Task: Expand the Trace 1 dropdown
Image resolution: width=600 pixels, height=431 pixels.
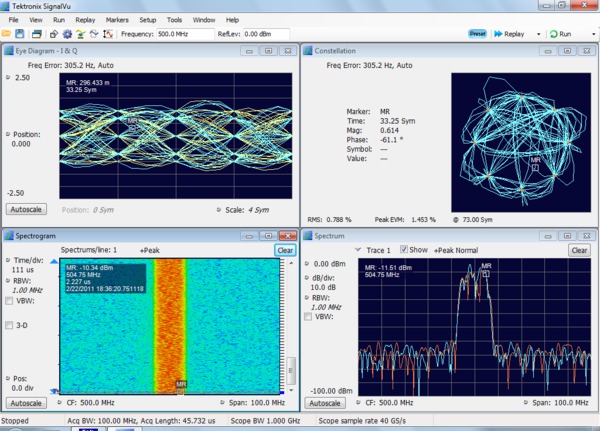Action: [x=359, y=249]
